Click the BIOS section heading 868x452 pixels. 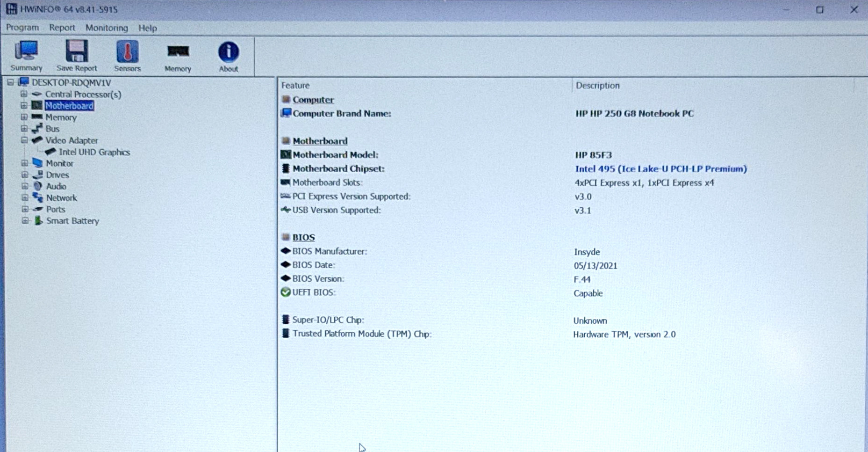pyautogui.click(x=303, y=237)
